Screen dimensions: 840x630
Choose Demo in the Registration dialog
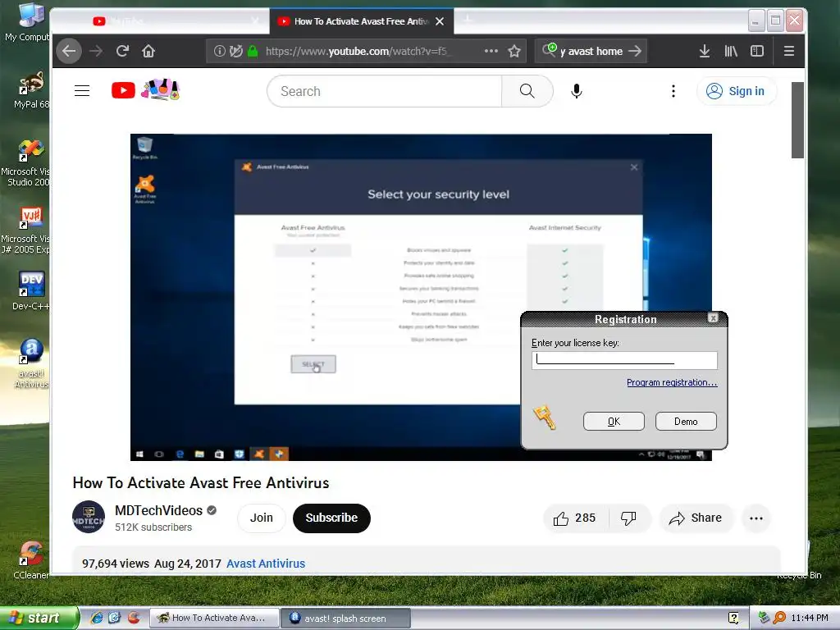[686, 422]
